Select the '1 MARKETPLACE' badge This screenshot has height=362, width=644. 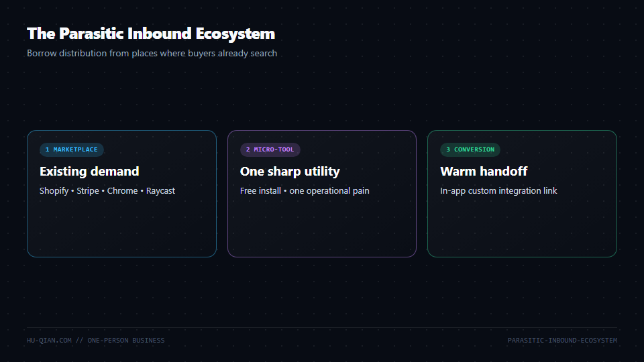coord(72,149)
